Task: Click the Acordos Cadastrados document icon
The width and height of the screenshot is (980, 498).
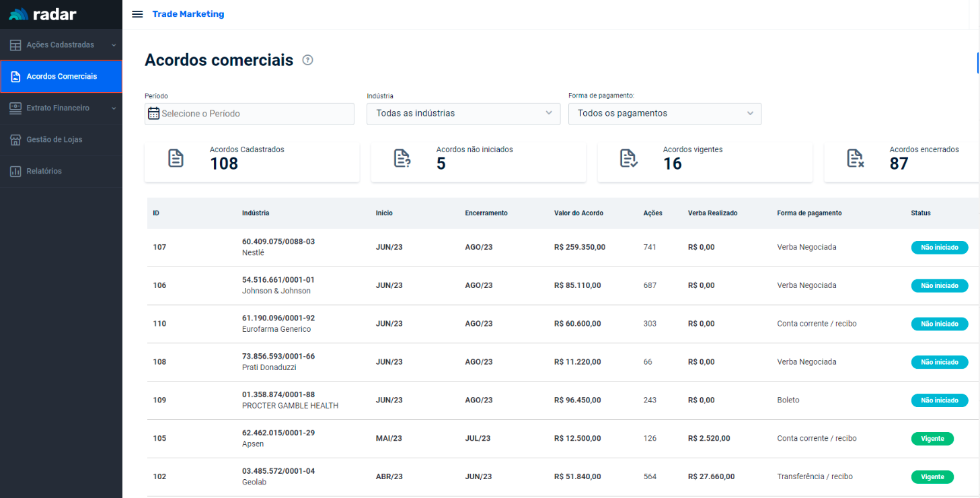Action: [176, 158]
